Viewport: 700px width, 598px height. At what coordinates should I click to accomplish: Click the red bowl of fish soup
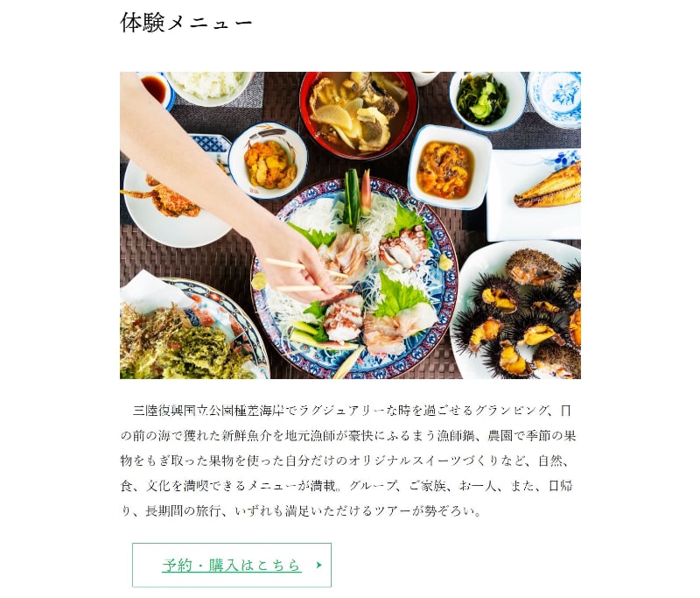359,116
